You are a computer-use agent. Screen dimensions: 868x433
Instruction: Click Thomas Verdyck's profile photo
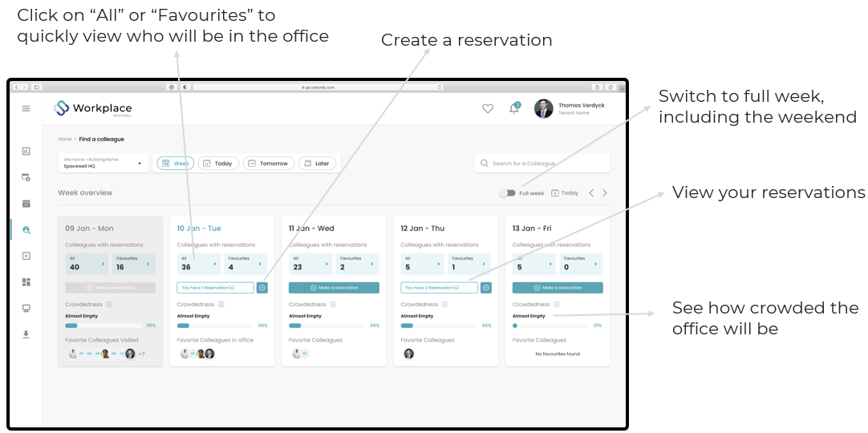[x=544, y=108]
